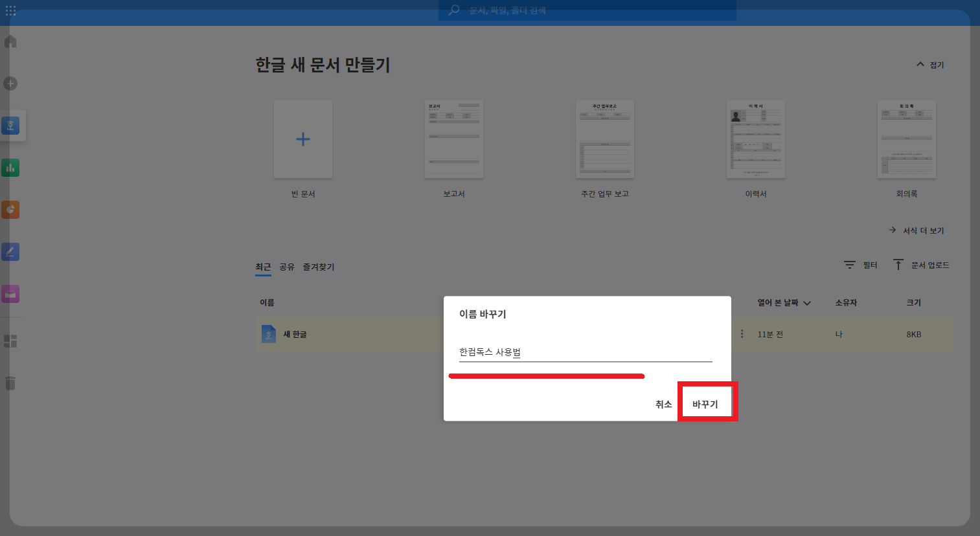Screen dimensions: 980x536
Task: Open the blue pen editor sidebar icon
Action: tap(10, 252)
